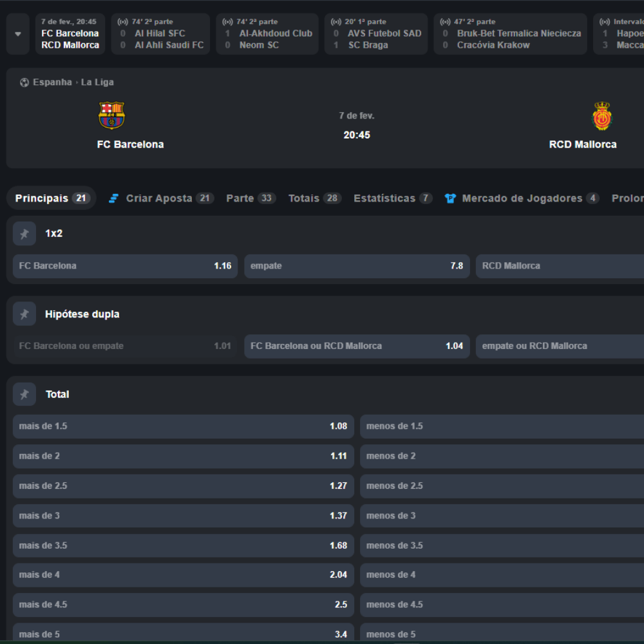
Task: Open Al-Akhdoud Club vs Neom SC live match
Action: (x=267, y=33)
